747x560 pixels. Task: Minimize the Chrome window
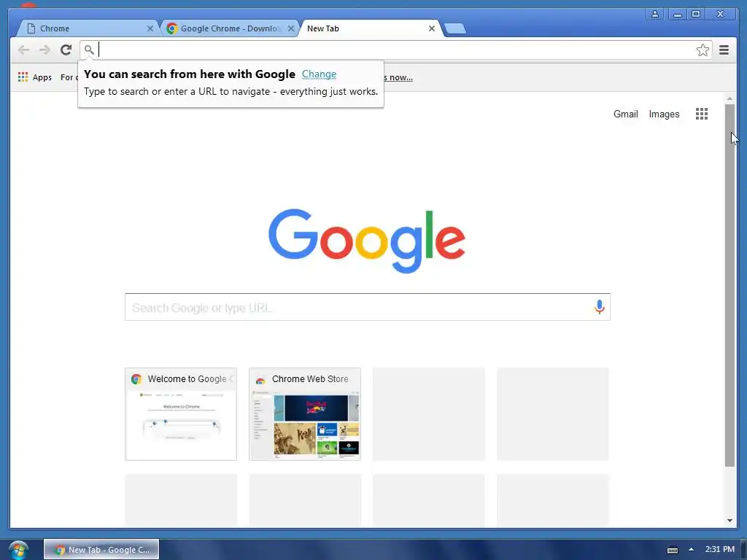[677, 14]
